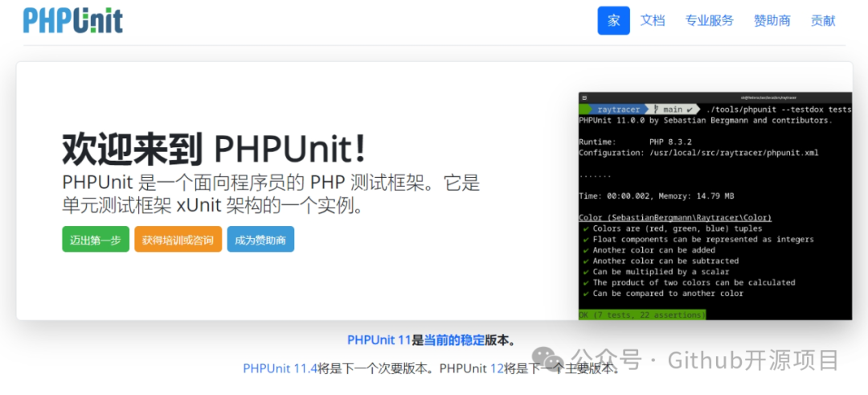Click the green 迈出第一步 button
This screenshot has width=868, height=395.
coord(95,239)
